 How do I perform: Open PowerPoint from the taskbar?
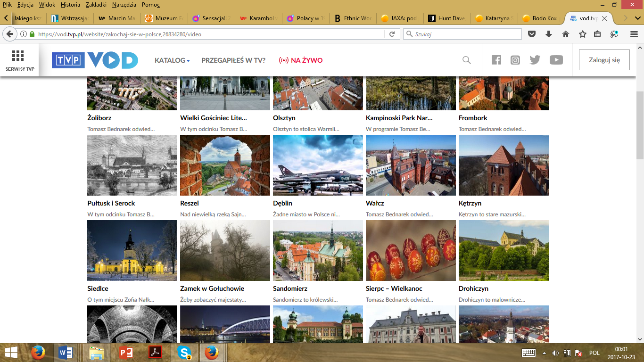tap(126, 353)
